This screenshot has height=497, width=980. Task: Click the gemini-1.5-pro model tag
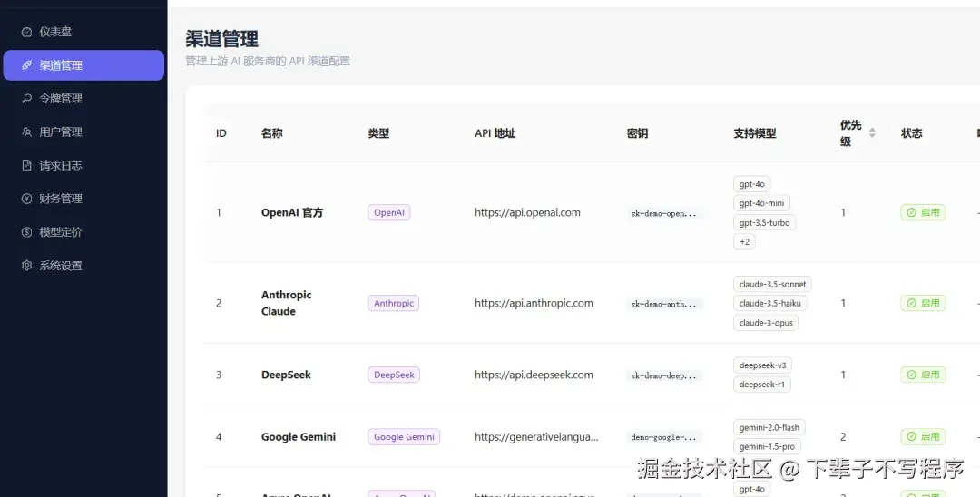[x=767, y=446]
